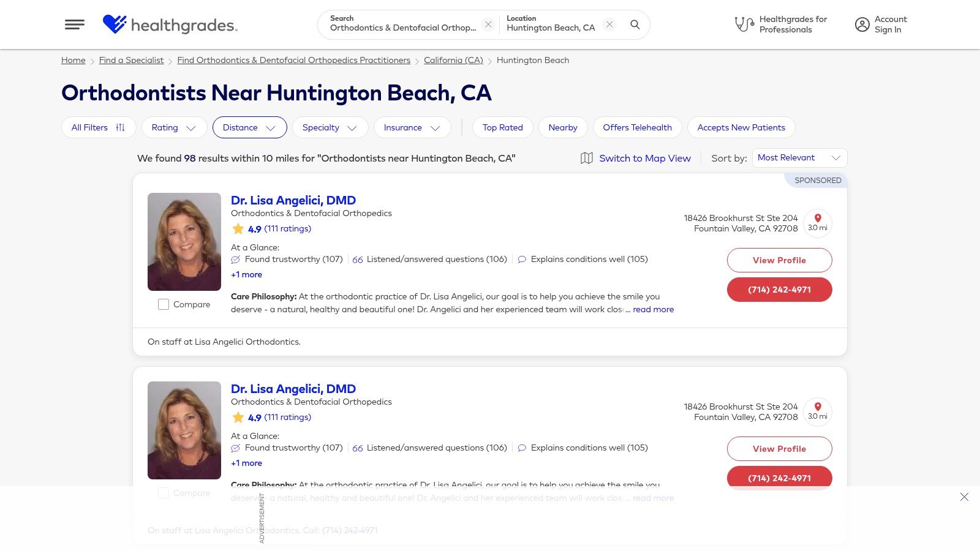Enable the Offers Telehealth filter
The width and height of the screenshot is (980, 551).
pos(637,127)
